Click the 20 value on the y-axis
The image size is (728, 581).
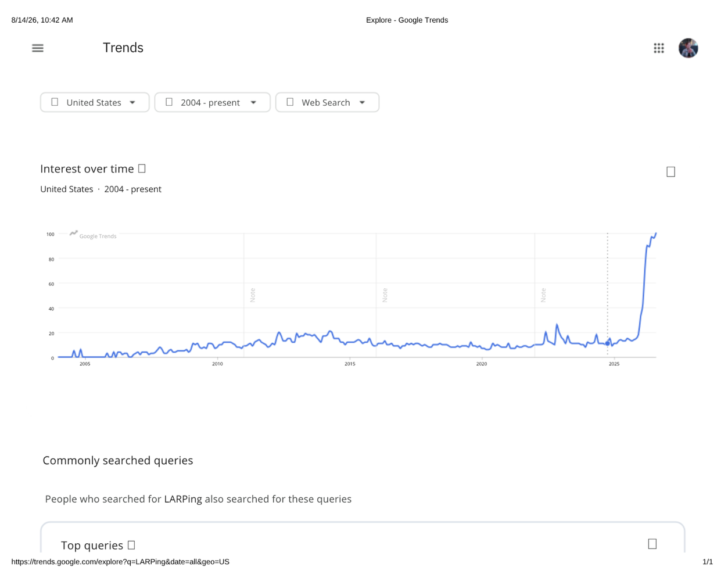51,333
